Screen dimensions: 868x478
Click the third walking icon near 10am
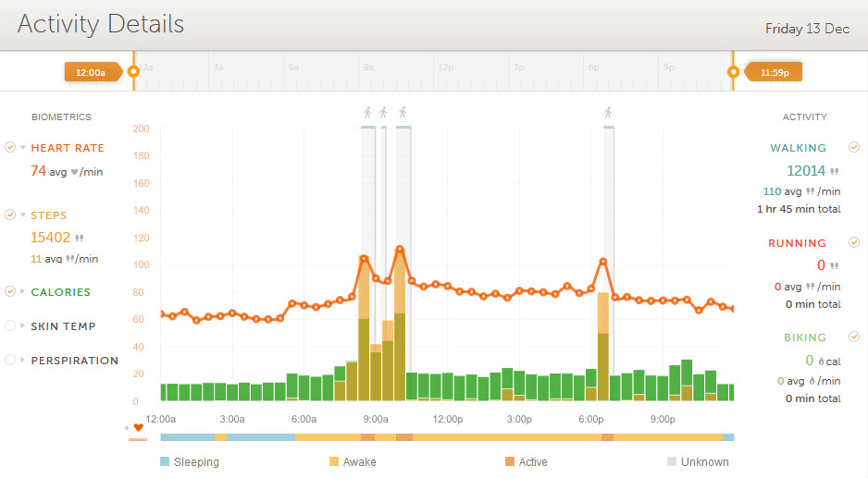403,113
